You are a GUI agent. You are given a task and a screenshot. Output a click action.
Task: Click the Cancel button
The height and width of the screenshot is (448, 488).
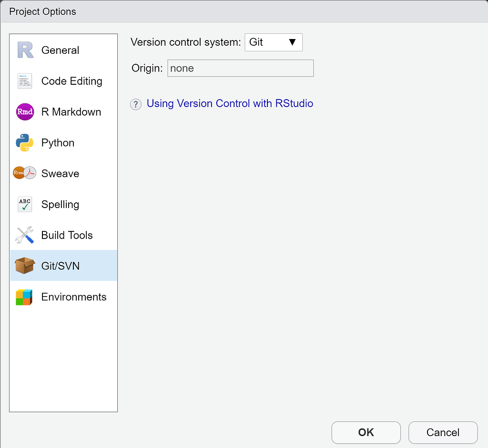(x=443, y=432)
